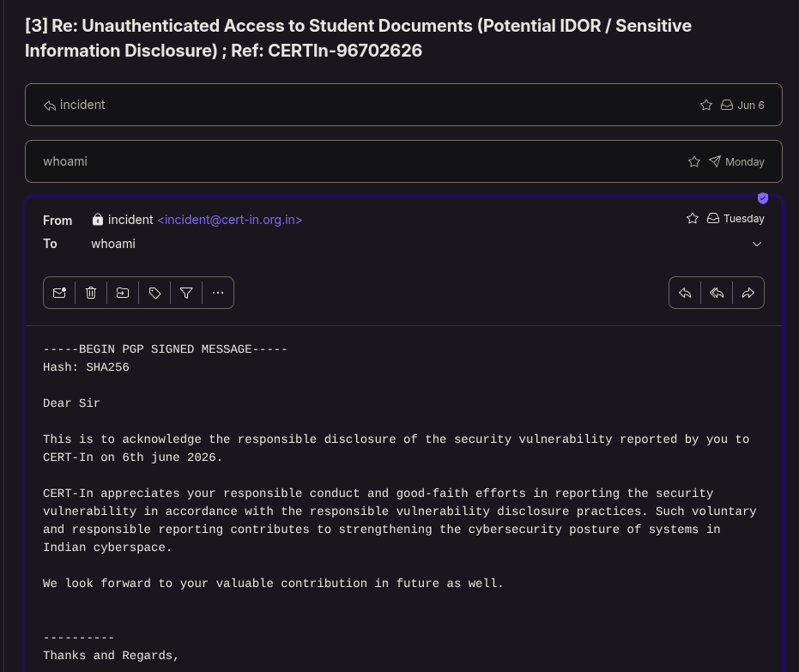Click "-----BEGIN PGP SIGNED MESSAGE-----" text
The image size is (799, 672).
165,349
